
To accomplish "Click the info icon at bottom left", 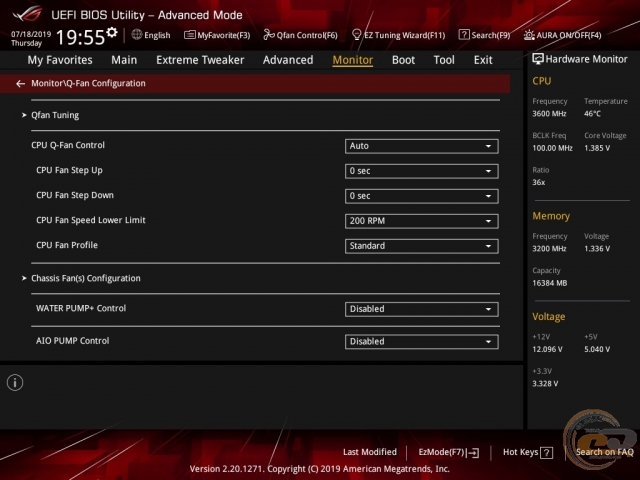I will point(15,382).
